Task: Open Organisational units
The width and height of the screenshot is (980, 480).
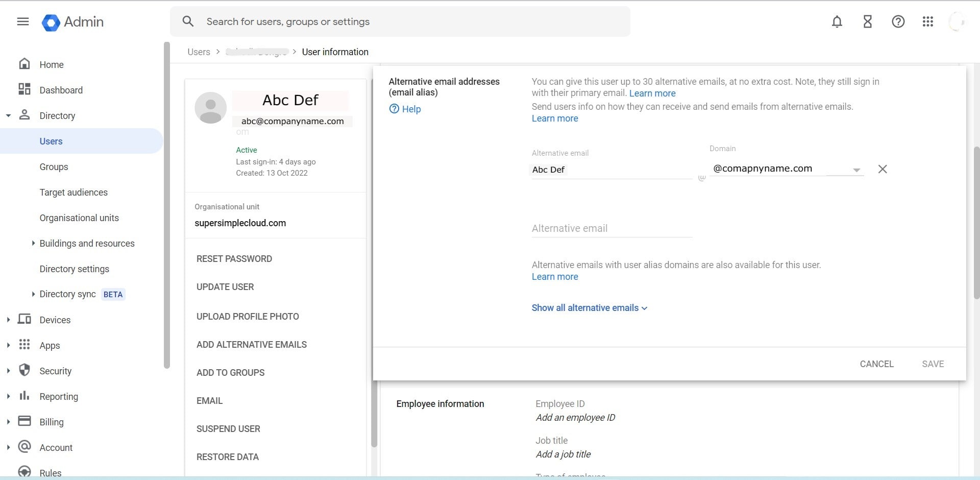Action: (79, 218)
